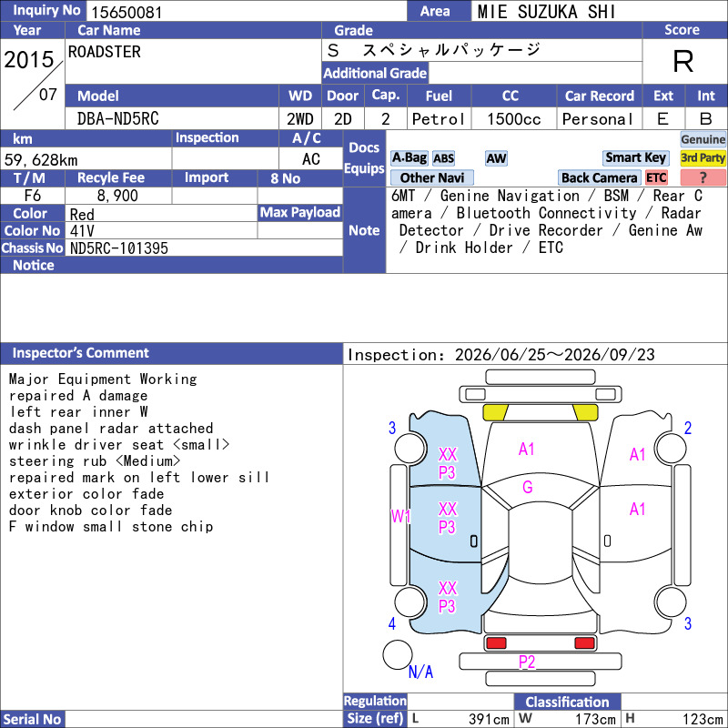This screenshot has width=728, height=728.
Task: Click the color number 41V
Action: (82, 231)
